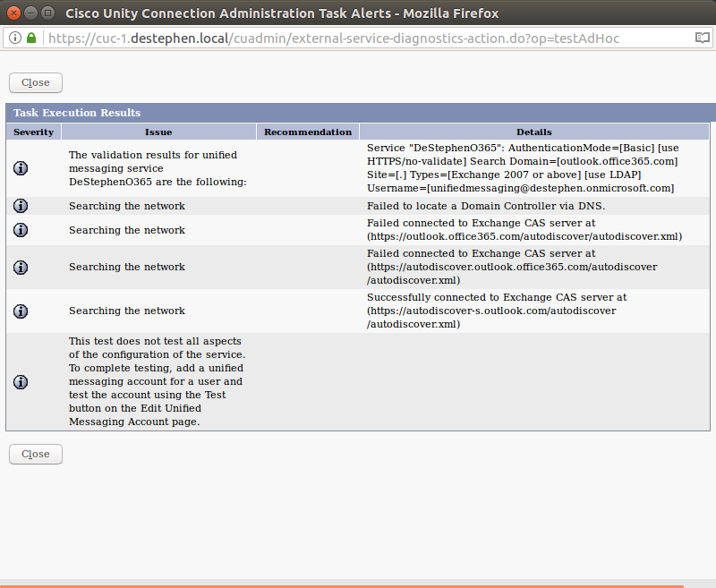Click 'The validation results for unified messaging service' text
Image resolution: width=716 pixels, height=588 pixels.
[x=158, y=168]
